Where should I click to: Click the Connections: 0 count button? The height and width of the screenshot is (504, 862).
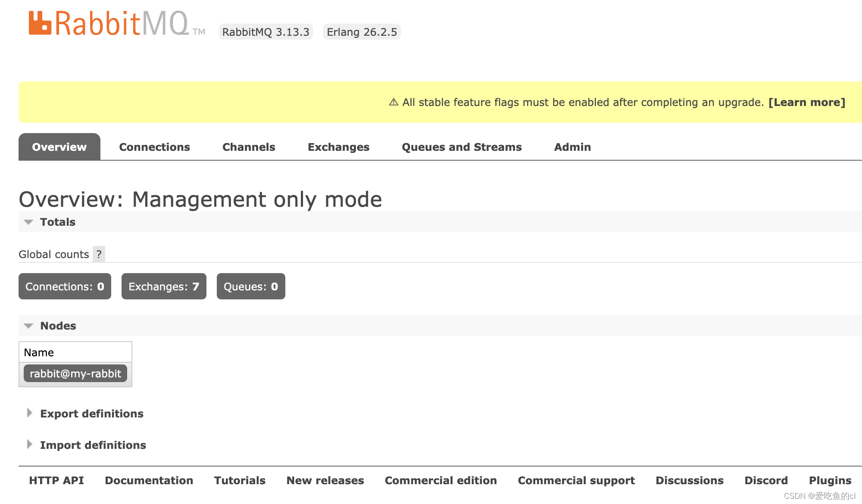pyautogui.click(x=65, y=286)
